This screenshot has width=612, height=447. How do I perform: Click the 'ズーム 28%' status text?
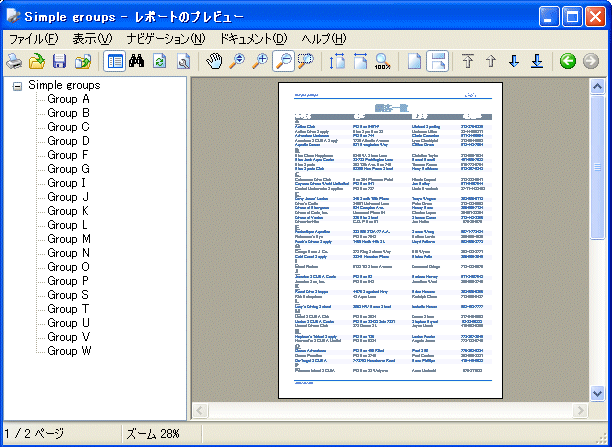[153, 433]
